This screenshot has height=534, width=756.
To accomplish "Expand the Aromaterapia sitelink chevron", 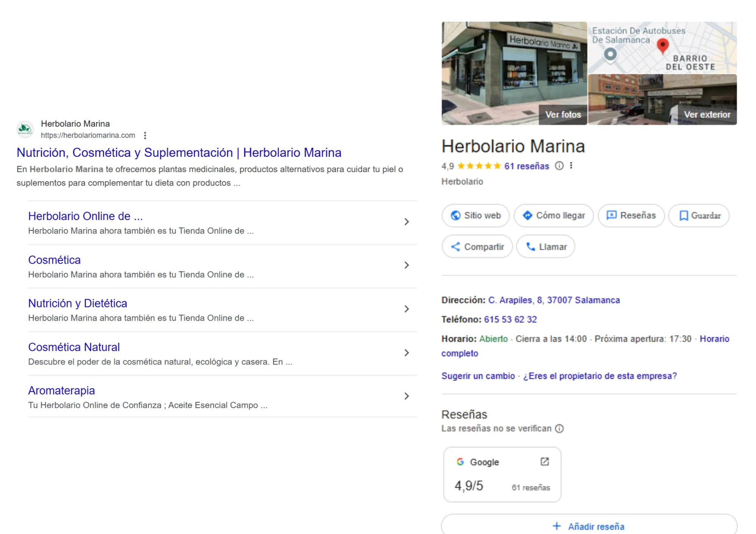I will coord(406,396).
